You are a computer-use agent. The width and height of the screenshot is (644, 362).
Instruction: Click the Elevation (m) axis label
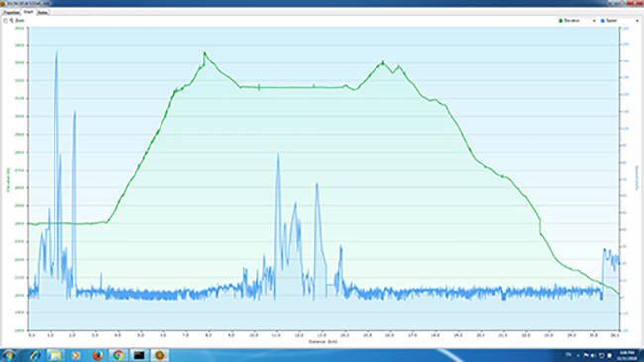[8, 180]
